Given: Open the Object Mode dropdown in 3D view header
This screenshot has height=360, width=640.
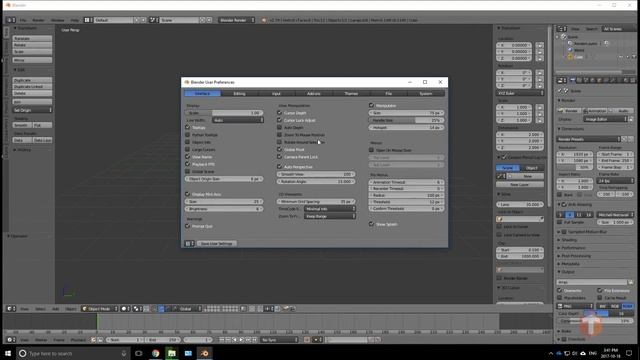Looking at the screenshot, I should pos(100,309).
